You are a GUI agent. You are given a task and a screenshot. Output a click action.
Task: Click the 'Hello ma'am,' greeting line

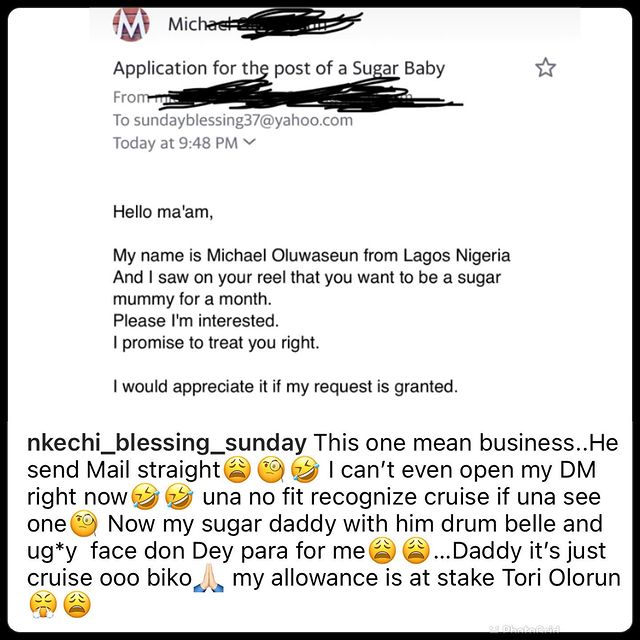pos(163,212)
